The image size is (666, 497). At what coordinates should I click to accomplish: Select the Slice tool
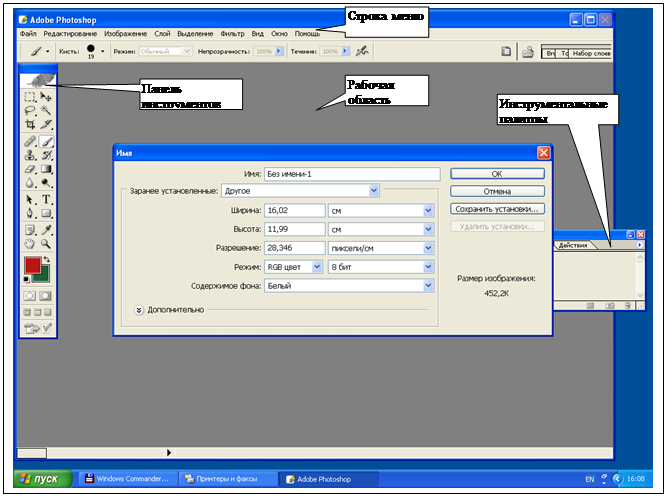[46, 124]
